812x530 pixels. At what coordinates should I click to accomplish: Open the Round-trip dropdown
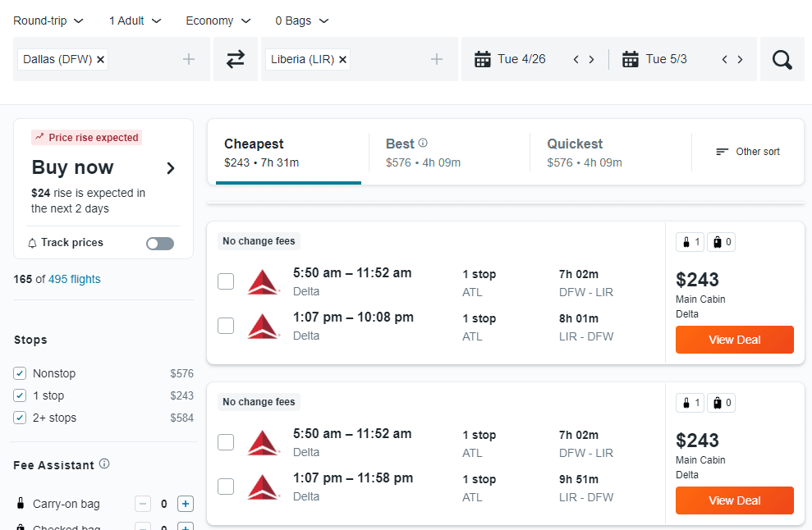pos(48,20)
